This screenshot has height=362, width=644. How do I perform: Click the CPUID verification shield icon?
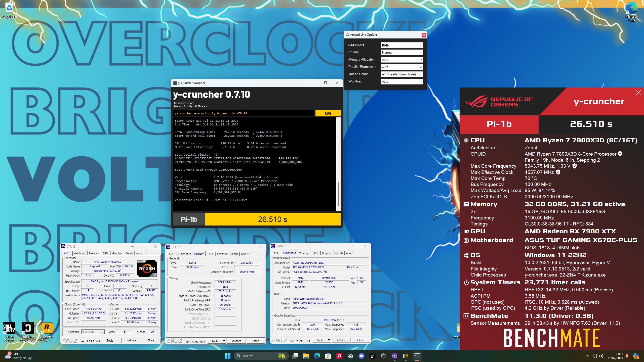(620, 154)
